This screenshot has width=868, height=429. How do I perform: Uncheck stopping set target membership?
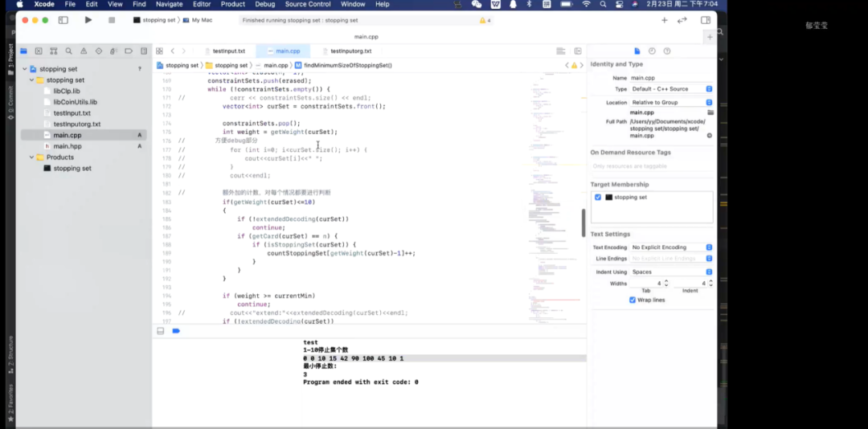[598, 197]
